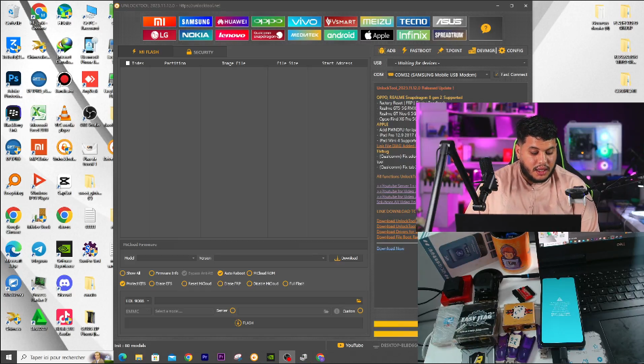Open the COM port dropdown

tap(438, 75)
